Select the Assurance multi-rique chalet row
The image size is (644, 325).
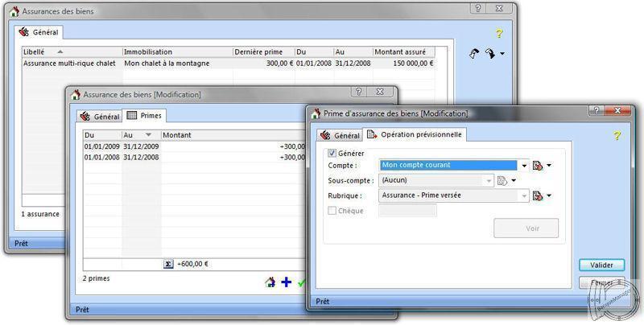coord(69,63)
